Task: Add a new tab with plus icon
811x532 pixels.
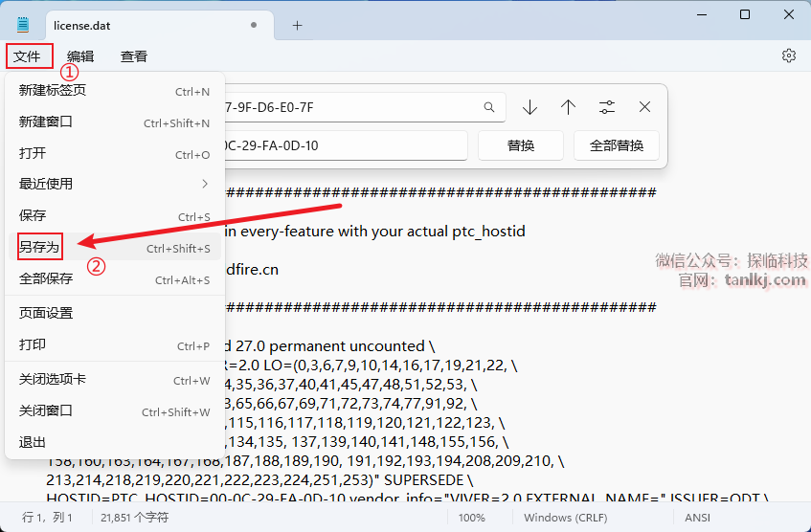Action: click(x=297, y=25)
